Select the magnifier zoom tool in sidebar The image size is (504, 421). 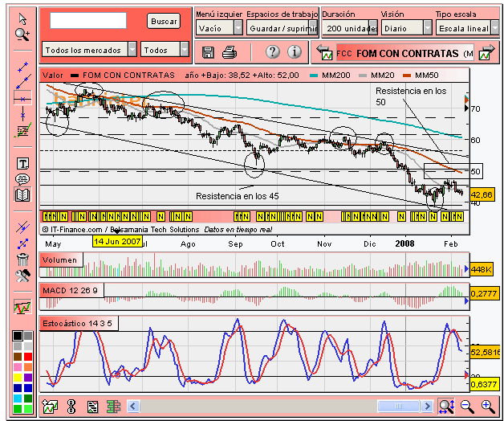pos(22,35)
